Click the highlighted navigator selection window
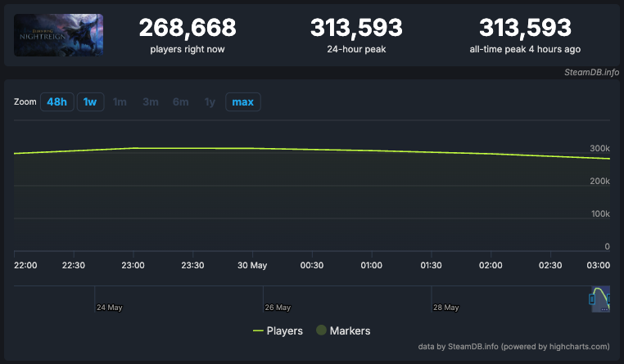This screenshot has height=364, width=624. coord(601,299)
